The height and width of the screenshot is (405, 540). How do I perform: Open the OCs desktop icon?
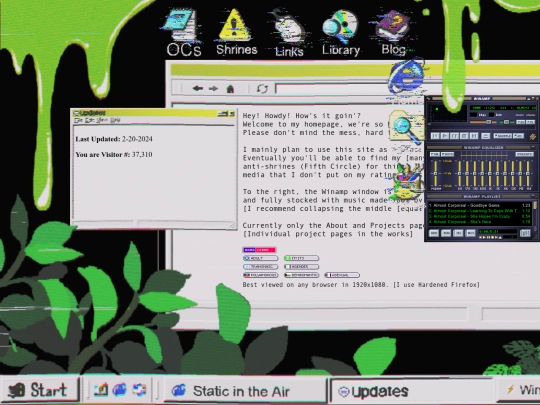click(x=183, y=33)
